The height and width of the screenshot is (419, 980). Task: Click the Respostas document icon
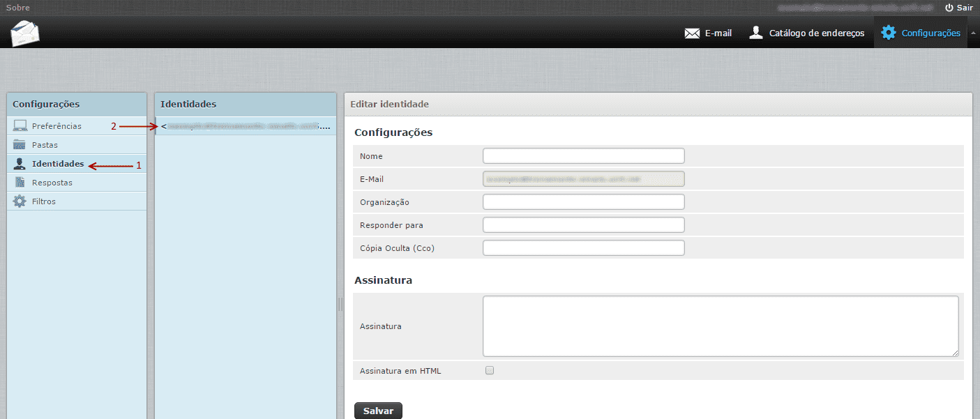coord(20,183)
